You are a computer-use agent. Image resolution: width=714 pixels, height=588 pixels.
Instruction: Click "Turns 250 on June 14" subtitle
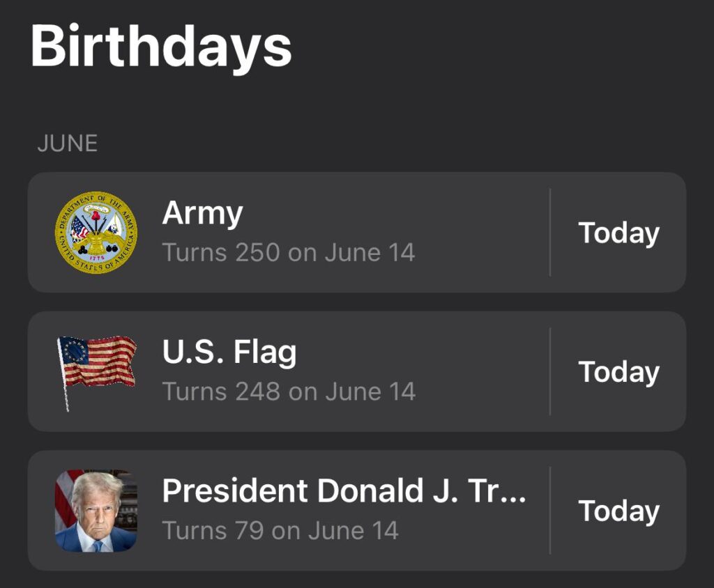(x=289, y=253)
